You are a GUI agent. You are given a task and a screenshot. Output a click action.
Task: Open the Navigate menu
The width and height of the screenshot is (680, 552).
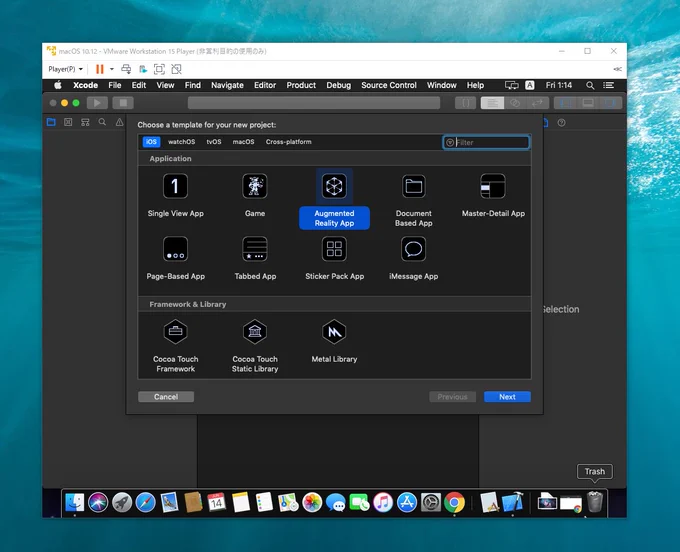[x=227, y=85]
